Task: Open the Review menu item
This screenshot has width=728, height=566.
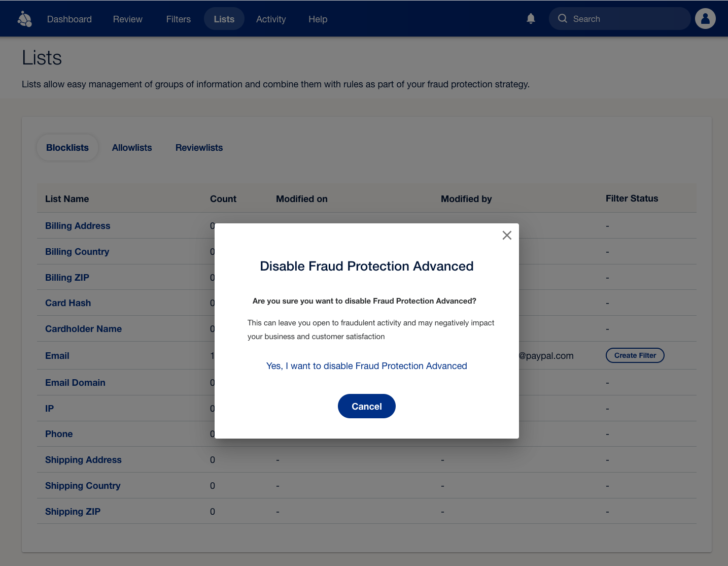Action: (127, 19)
